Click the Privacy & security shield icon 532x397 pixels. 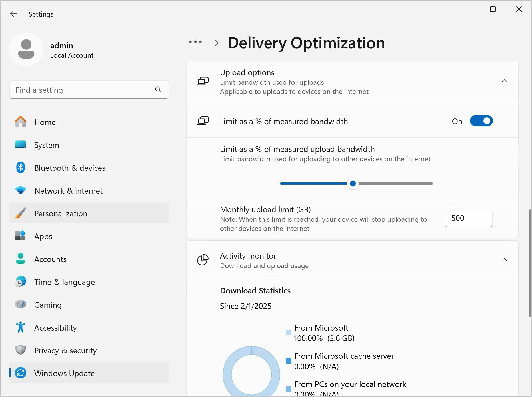point(21,350)
